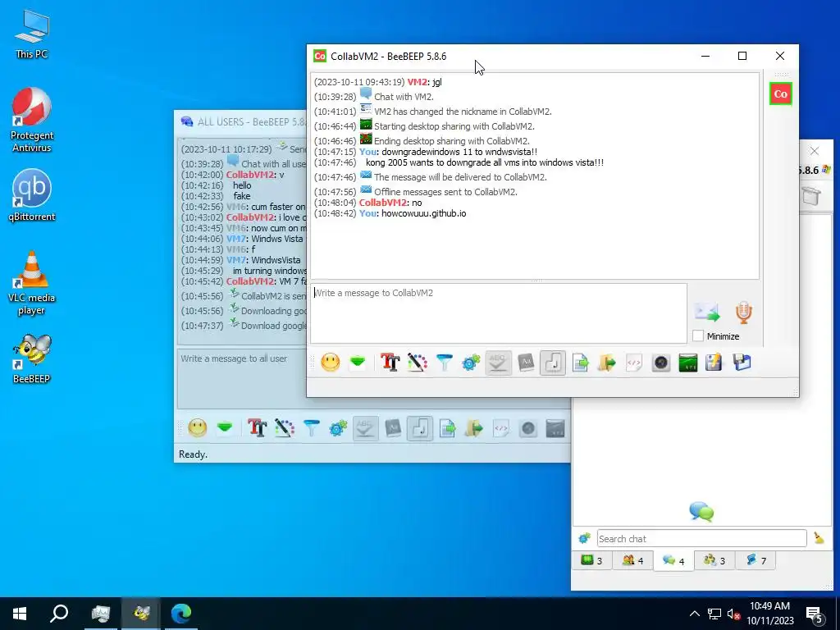
Task: Switch to the blue flag tab showing 7
Action: (x=756, y=560)
